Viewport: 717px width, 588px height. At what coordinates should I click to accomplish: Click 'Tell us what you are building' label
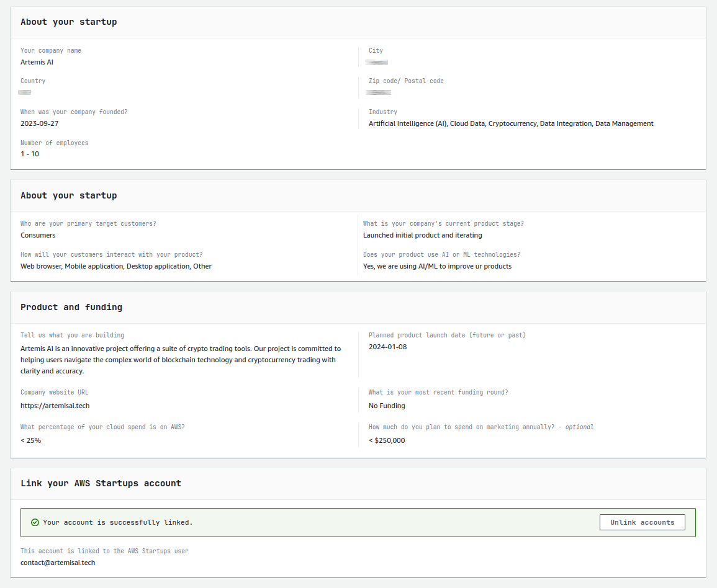pos(72,336)
